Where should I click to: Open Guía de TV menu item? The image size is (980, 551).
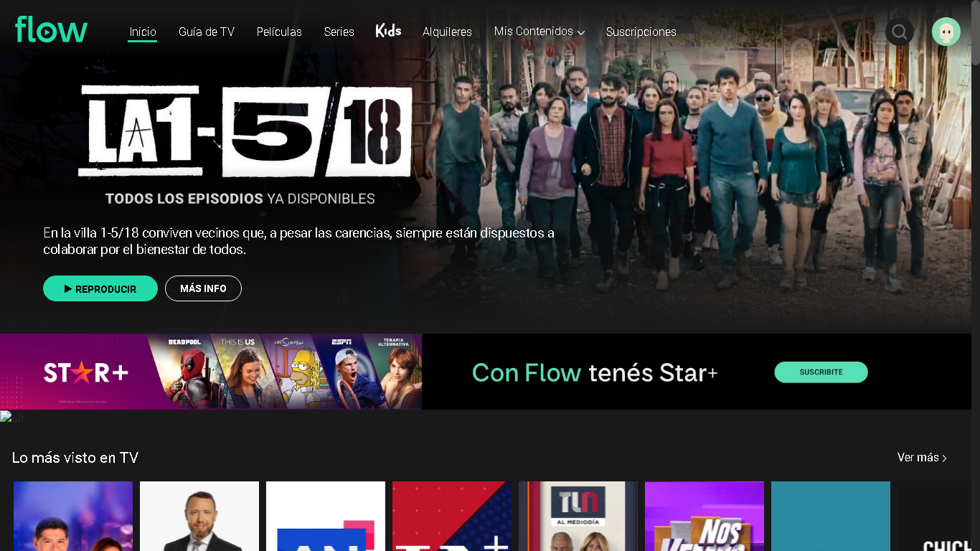pos(207,32)
